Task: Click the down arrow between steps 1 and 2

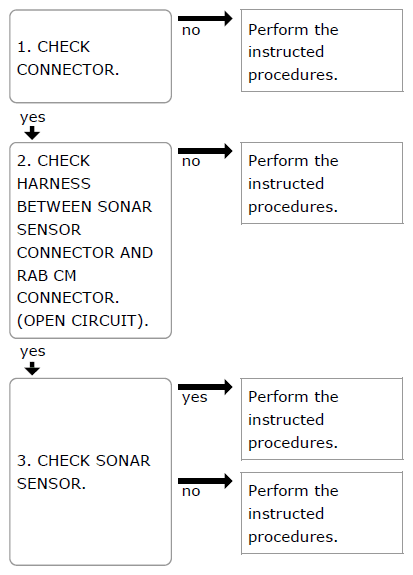Action: [32, 133]
